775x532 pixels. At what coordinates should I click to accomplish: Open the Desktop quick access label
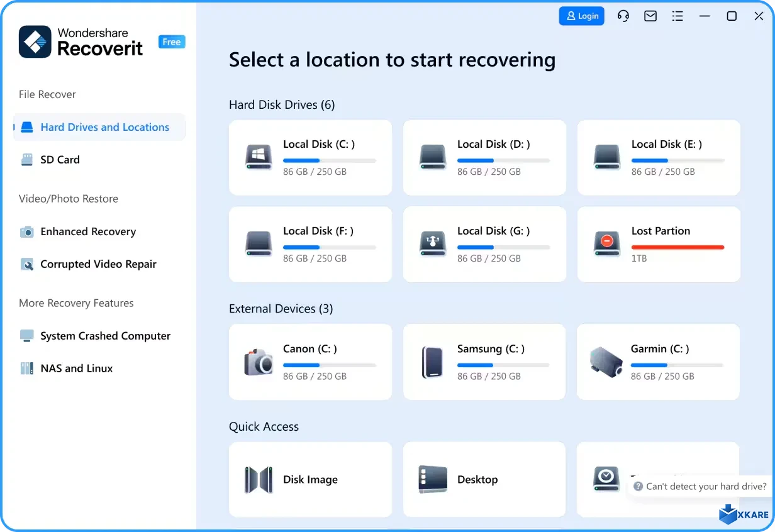point(477,479)
